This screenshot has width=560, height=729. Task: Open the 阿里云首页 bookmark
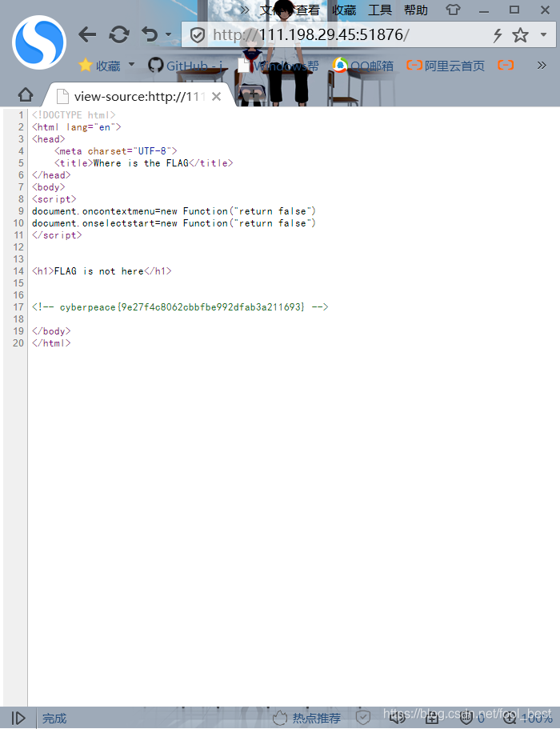pos(446,66)
